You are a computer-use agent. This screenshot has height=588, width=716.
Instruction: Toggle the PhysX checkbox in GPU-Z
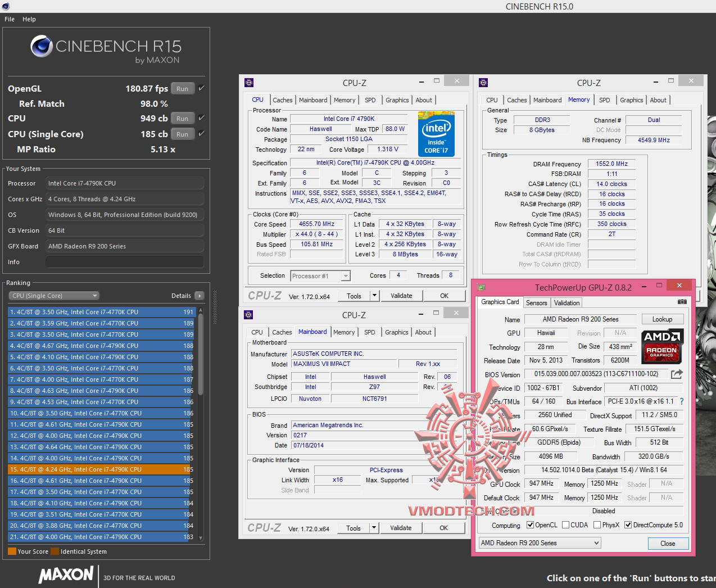[x=597, y=525]
